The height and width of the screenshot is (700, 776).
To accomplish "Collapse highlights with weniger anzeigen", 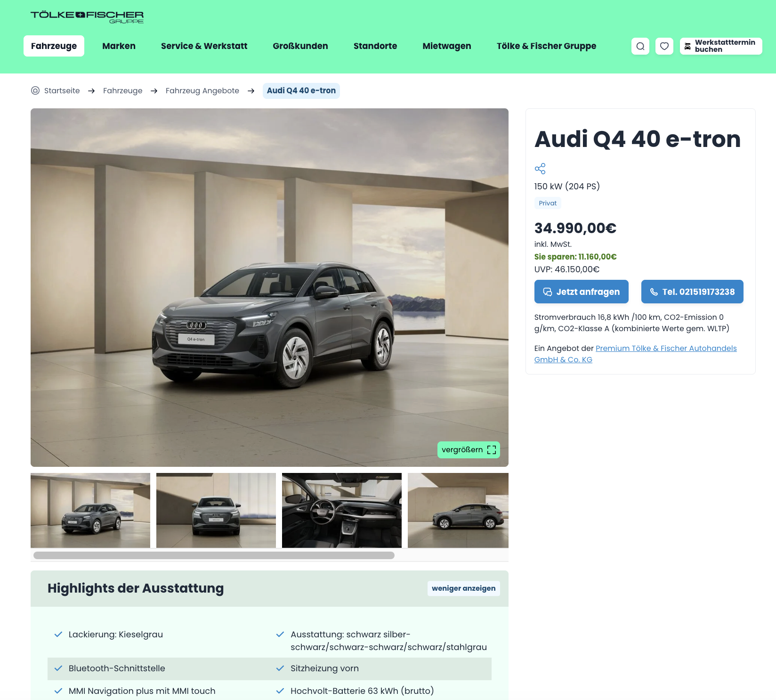I will tap(464, 588).
